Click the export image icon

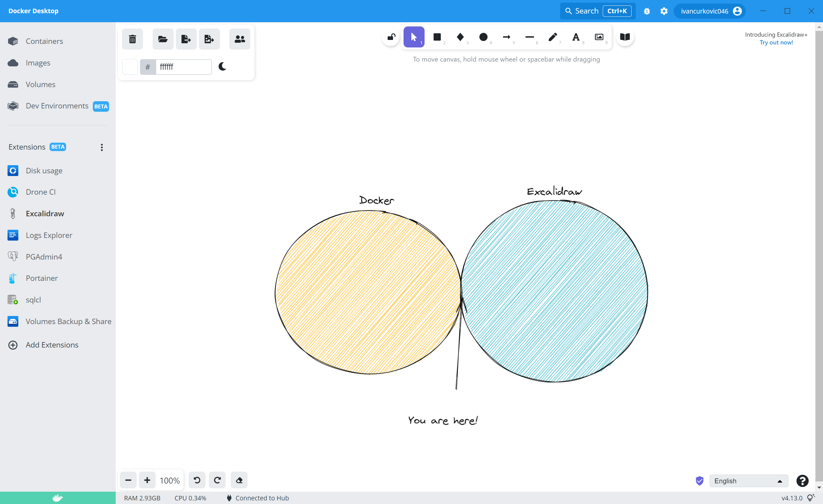pos(209,39)
